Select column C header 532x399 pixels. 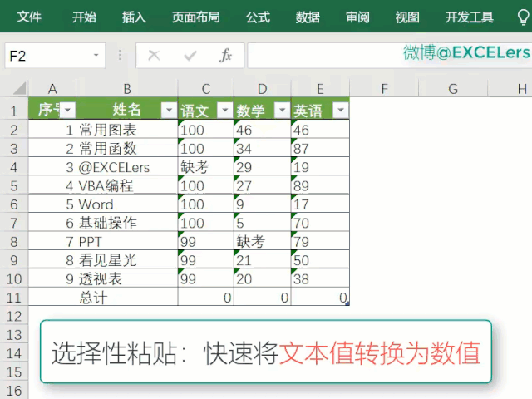click(205, 89)
